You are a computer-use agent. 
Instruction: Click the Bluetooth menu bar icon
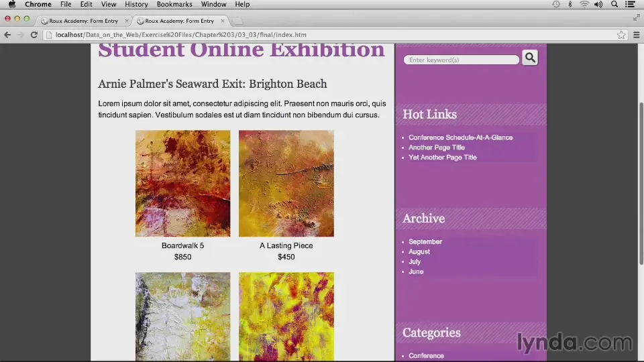[x=570, y=4]
